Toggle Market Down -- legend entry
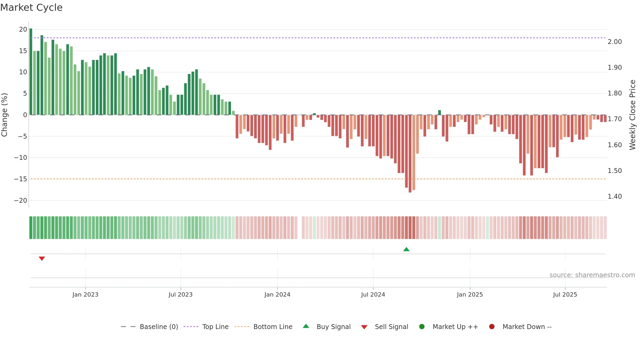This screenshot has width=644, height=362. click(520, 327)
